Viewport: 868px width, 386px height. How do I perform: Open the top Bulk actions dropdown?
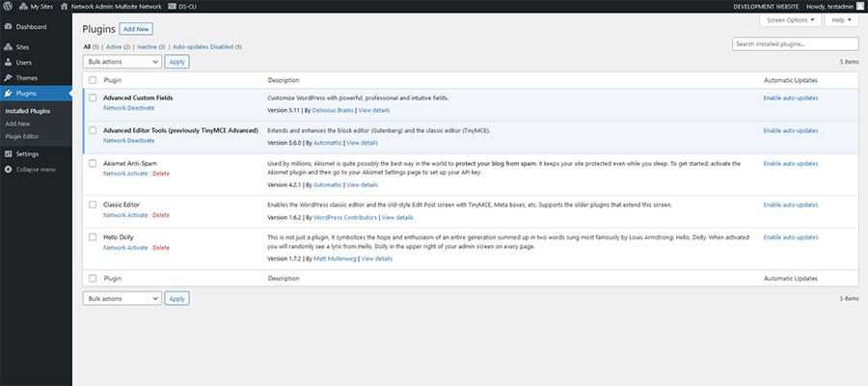[122, 61]
